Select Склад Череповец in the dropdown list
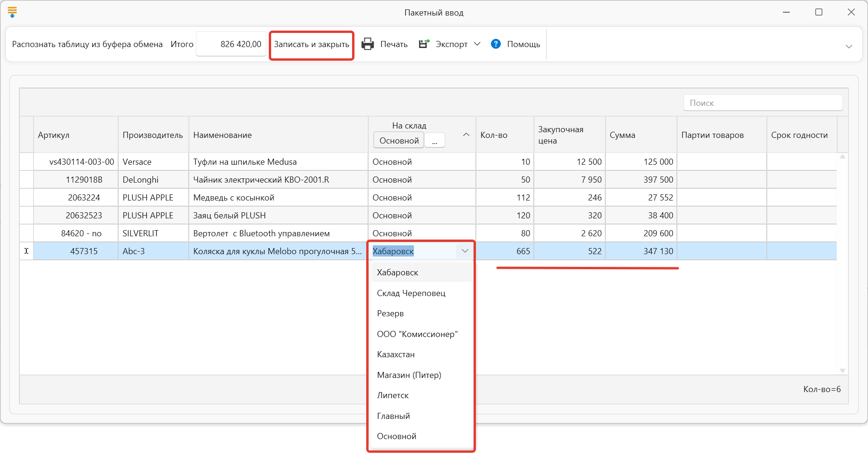This screenshot has height=457, width=868. click(x=421, y=293)
